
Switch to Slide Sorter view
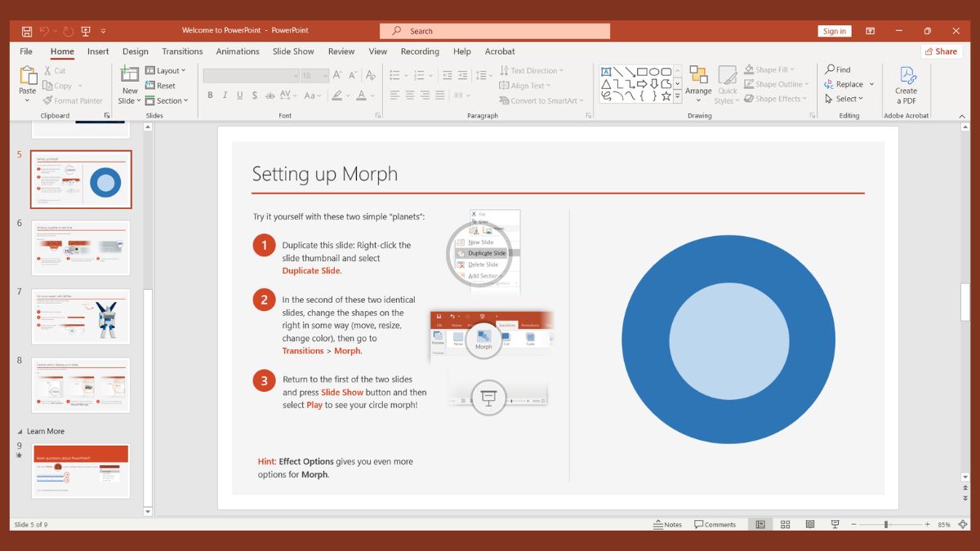coord(785,524)
